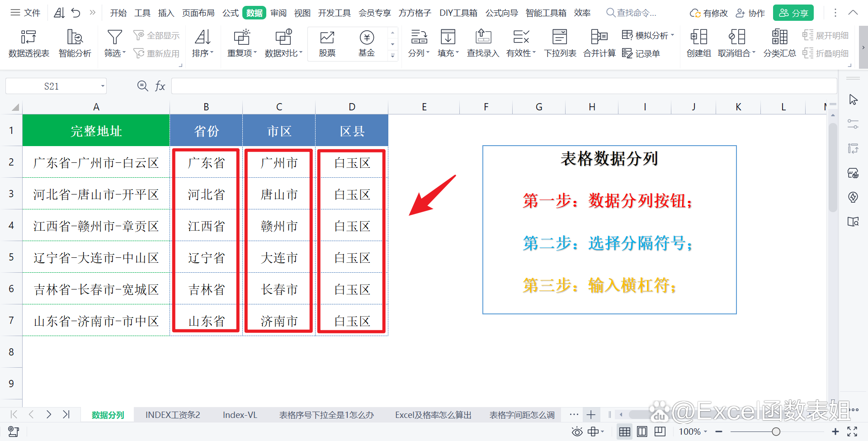Click the fullscreen icon in status bar
This screenshot has width=868, height=441.
pyautogui.click(x=852, y=432)
